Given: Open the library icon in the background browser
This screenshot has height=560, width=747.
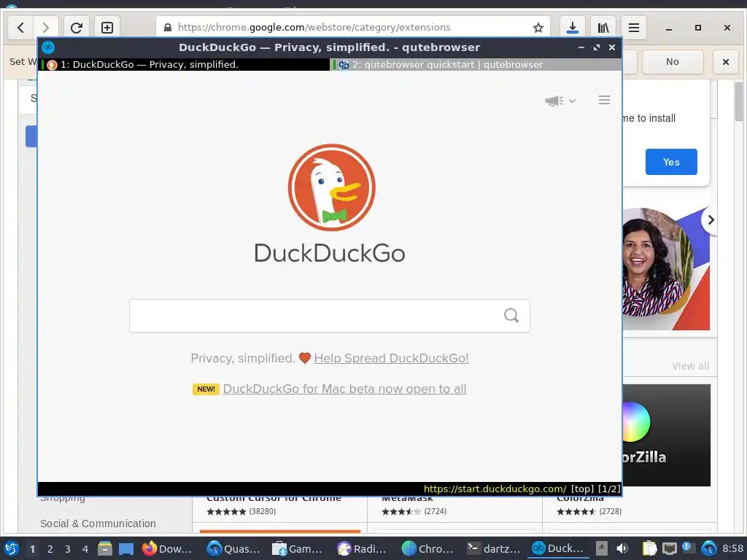Looking at the screenshot, I should (603, 28).
